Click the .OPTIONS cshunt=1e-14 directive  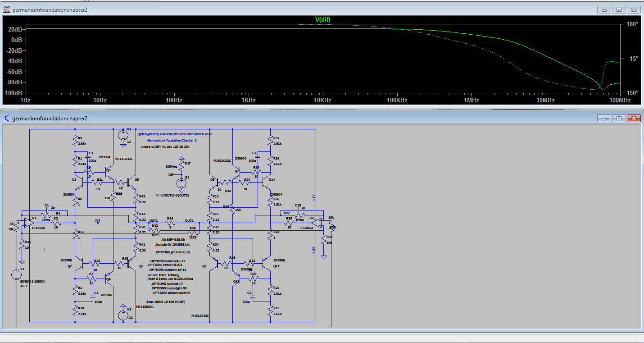point(167,270)
